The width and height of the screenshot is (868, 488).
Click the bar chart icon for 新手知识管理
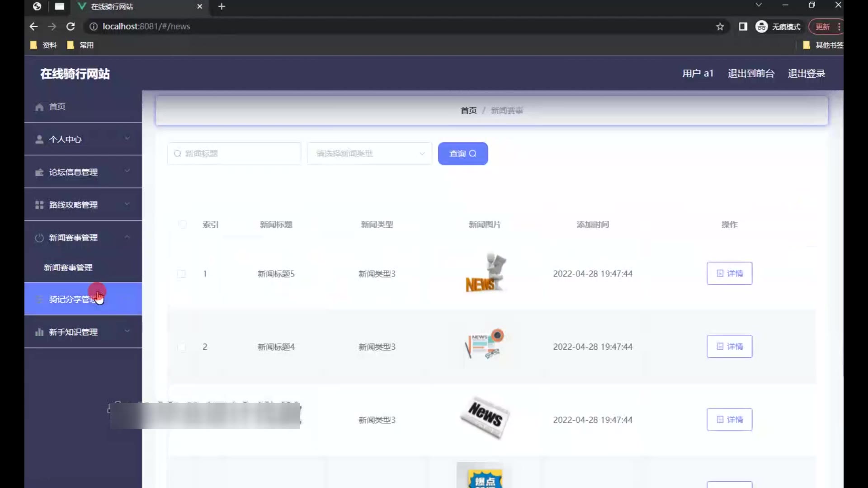click(39, 333)
